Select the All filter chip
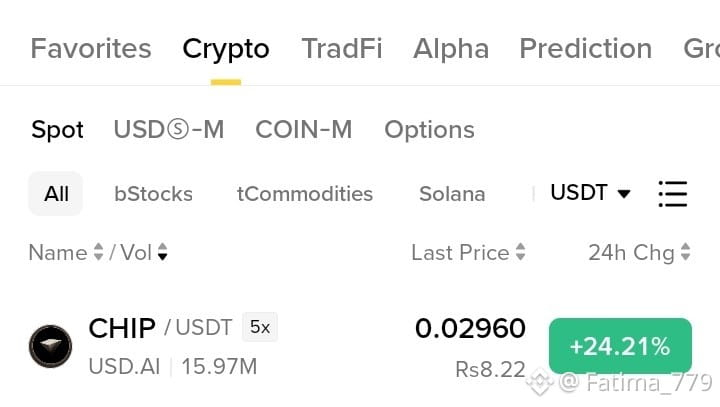 pyautogui.click(x=56, y=194)
